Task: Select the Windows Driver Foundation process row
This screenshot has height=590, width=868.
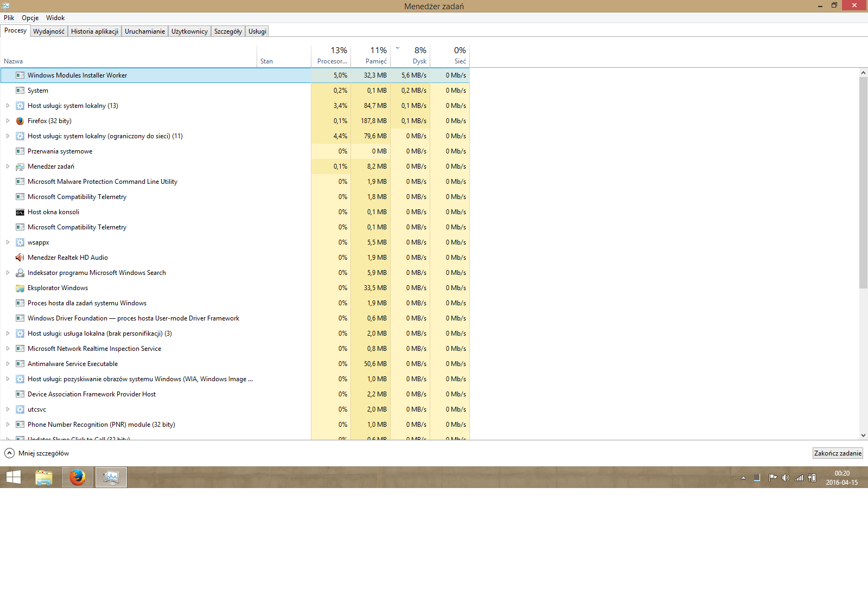Action: [235, 318]
